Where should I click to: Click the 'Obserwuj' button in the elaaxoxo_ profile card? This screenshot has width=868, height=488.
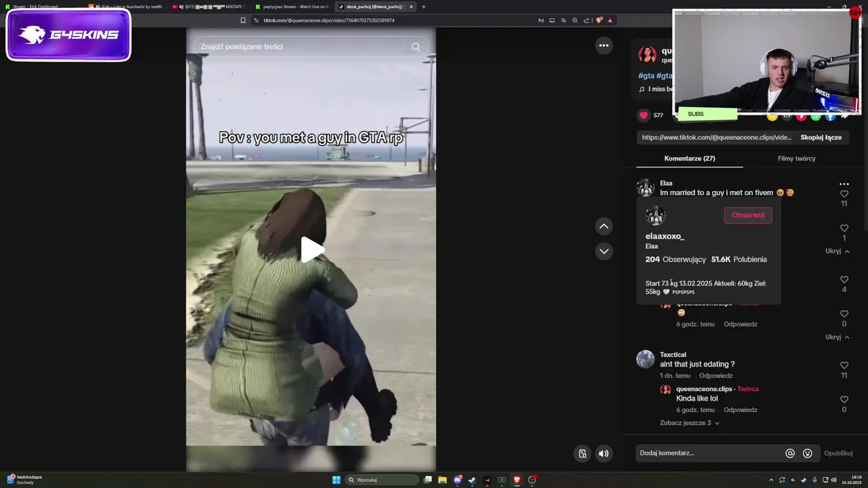(748, 215)
